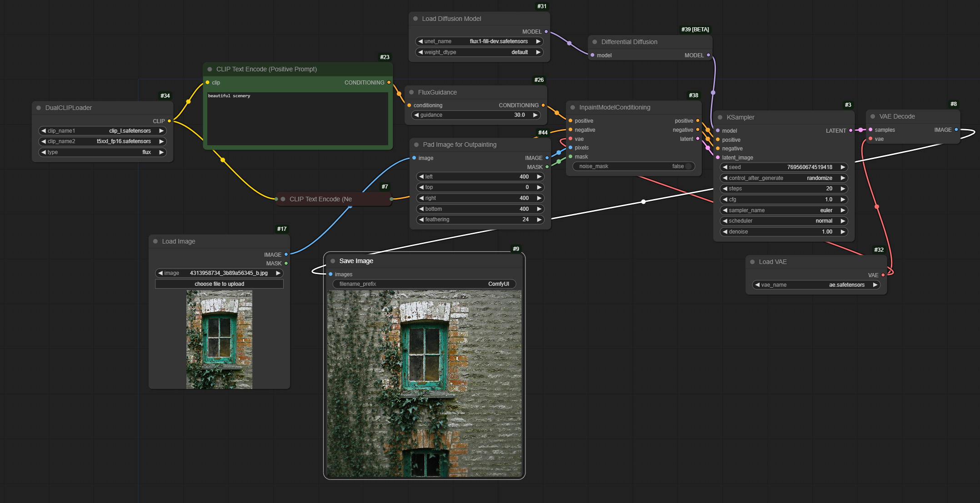Click the Load Image MASK output socket
The image size is (980, 503).
tap(286, 263)
